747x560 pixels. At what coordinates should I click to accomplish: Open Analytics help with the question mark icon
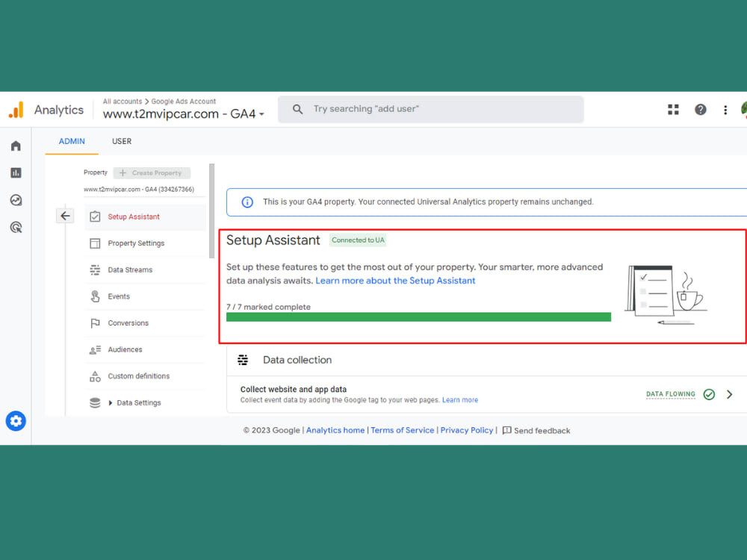[x=700, y=109]
